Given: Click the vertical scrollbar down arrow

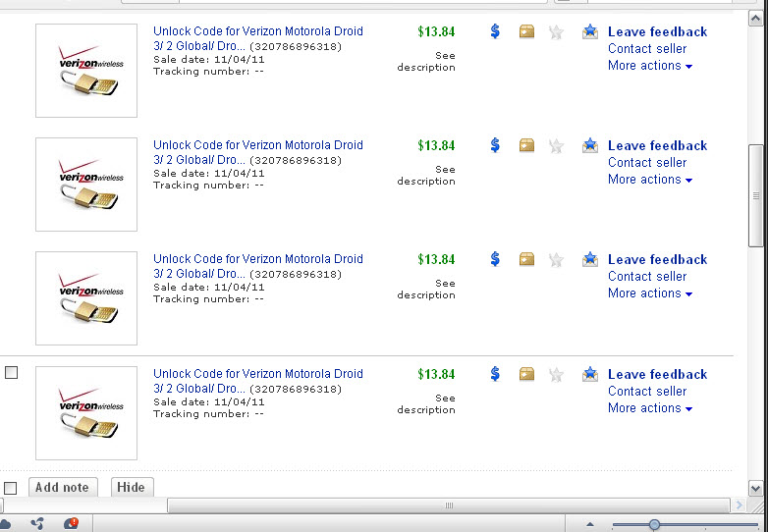Looking at the screenshot, I should point(755,488).
